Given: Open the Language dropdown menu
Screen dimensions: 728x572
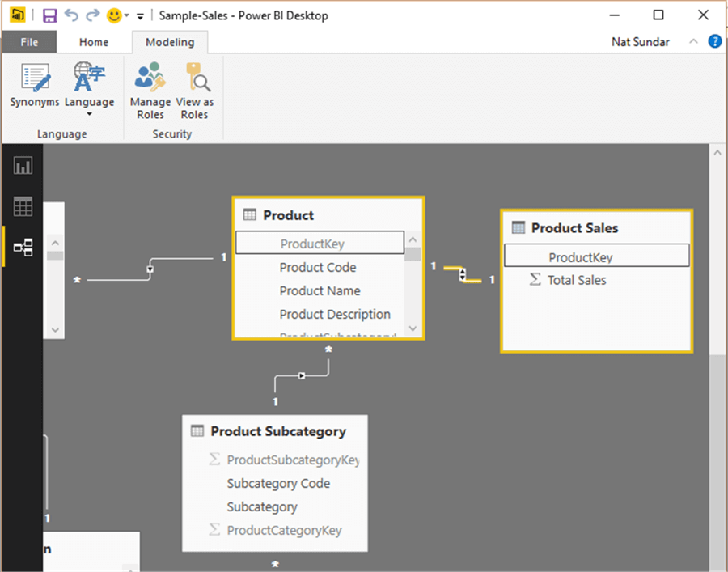Looking at the screenshot, I should [89, 89].
